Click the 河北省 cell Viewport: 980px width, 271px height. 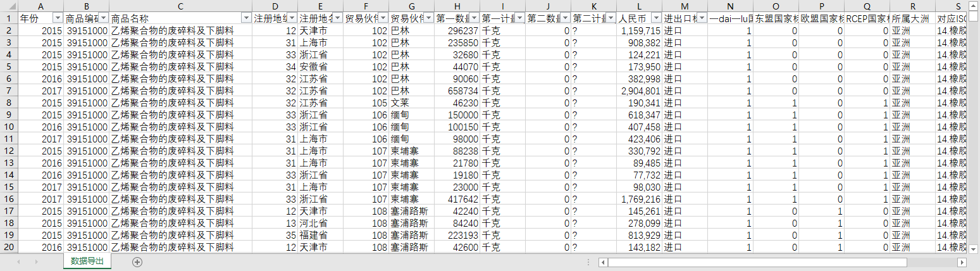click(321, 223)
